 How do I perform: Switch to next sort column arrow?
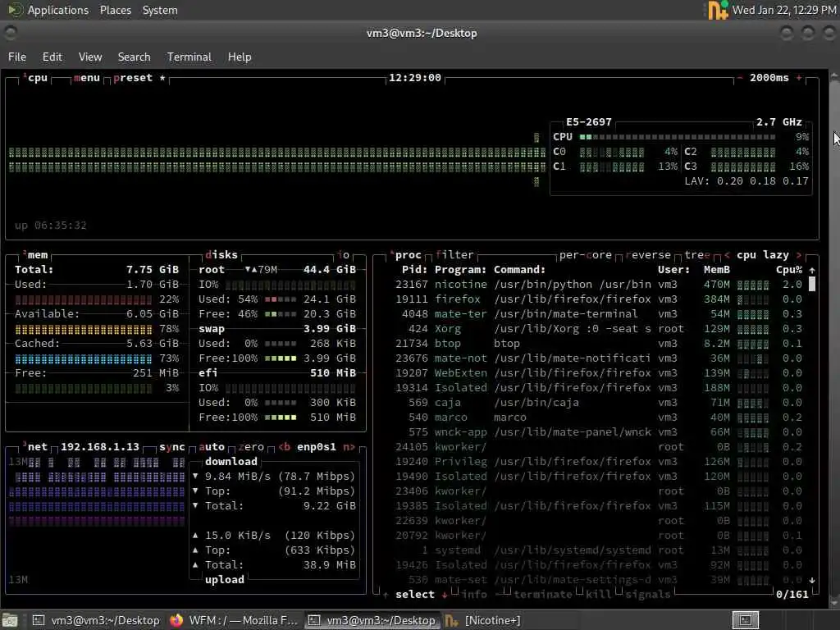click(799, 255)
